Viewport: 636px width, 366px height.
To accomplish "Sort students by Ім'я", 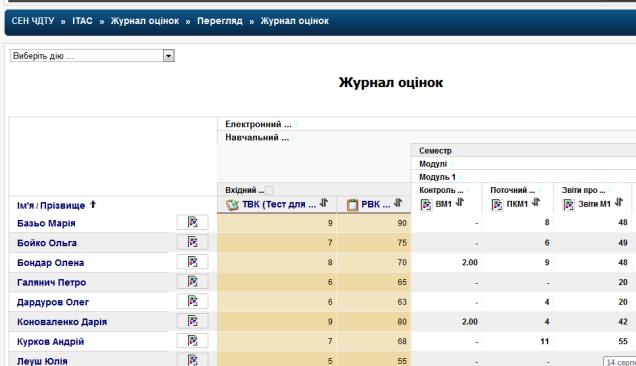I will tap(25, 206).
